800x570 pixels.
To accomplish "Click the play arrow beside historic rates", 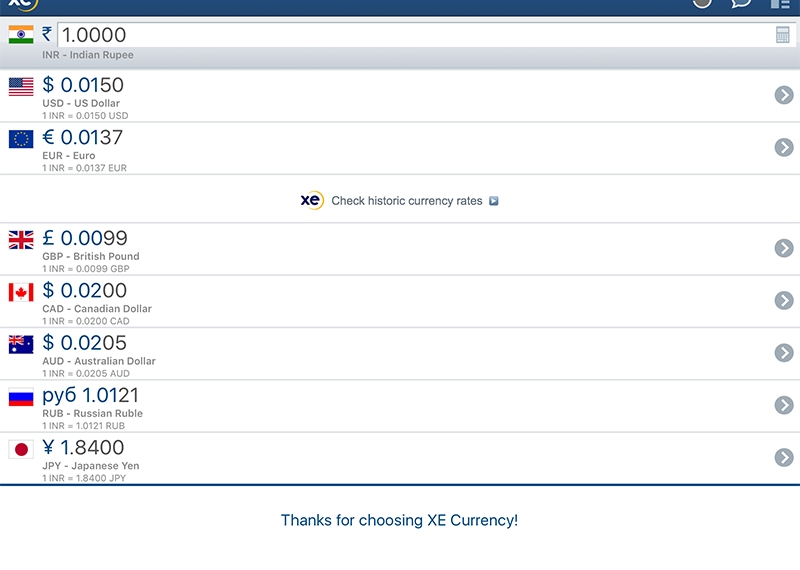I will (493, 201).
